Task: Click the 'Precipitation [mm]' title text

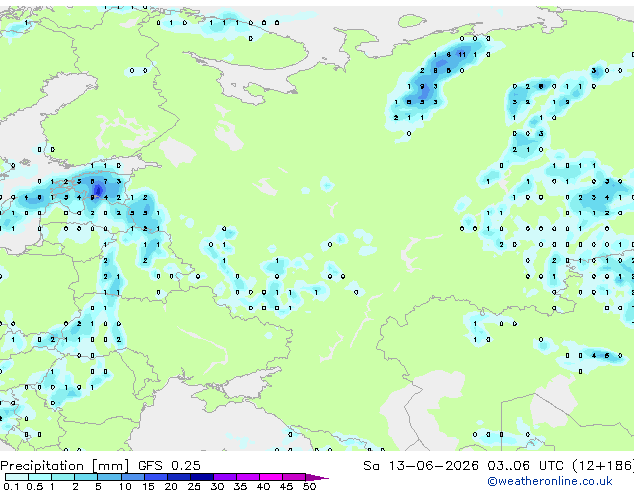Action: click(x=64, y=466)
